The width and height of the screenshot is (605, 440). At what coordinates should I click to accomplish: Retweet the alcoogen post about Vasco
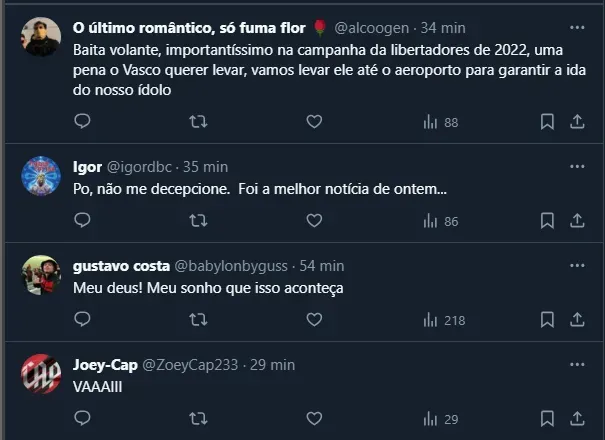(198, 122)
